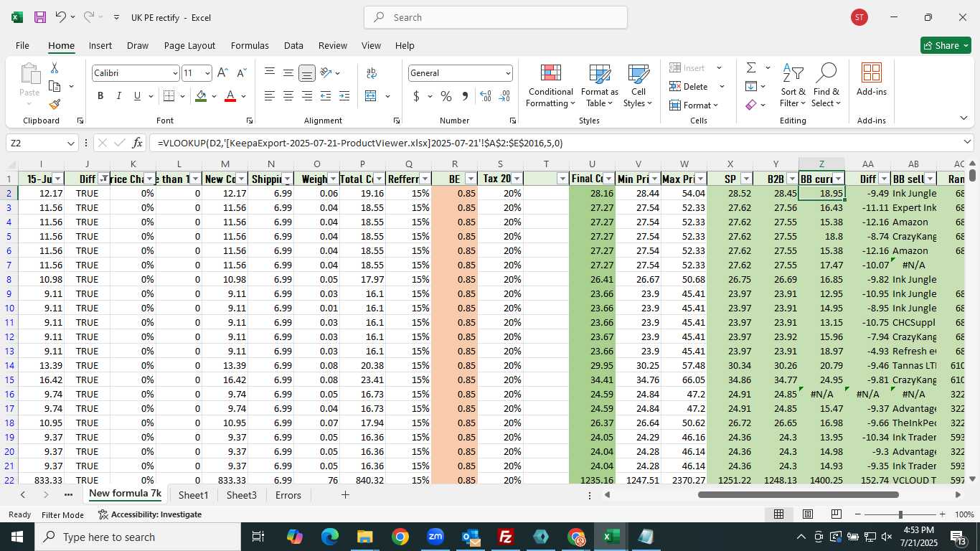Switch to the Page Layout tab

pyautogui.click(x=189, y=45)
